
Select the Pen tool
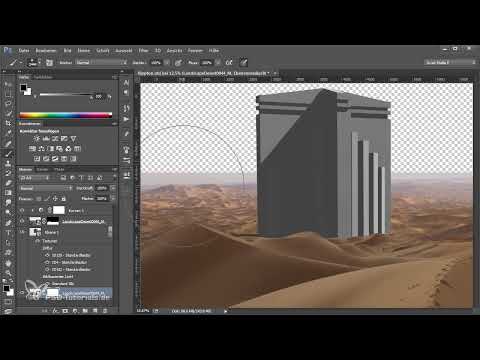coord(8,223)
